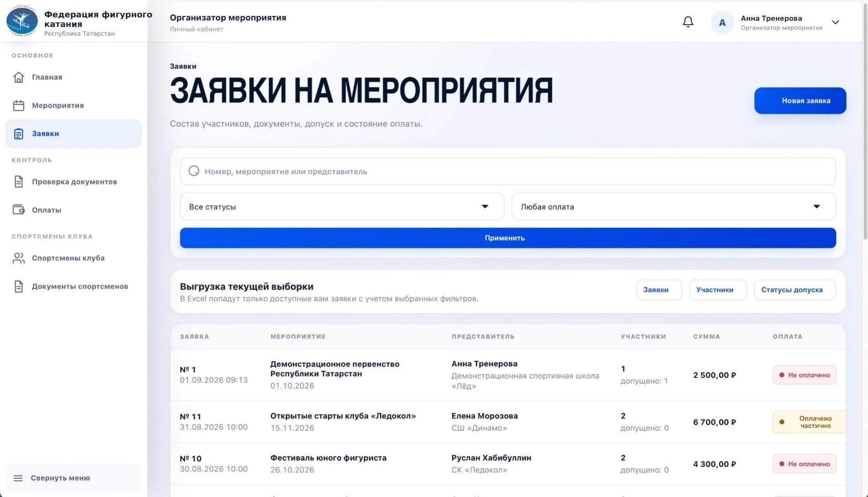This screenshot has height=497, width=868.
Task: Go to Главная in the sidebar
Action: (74, 77)
